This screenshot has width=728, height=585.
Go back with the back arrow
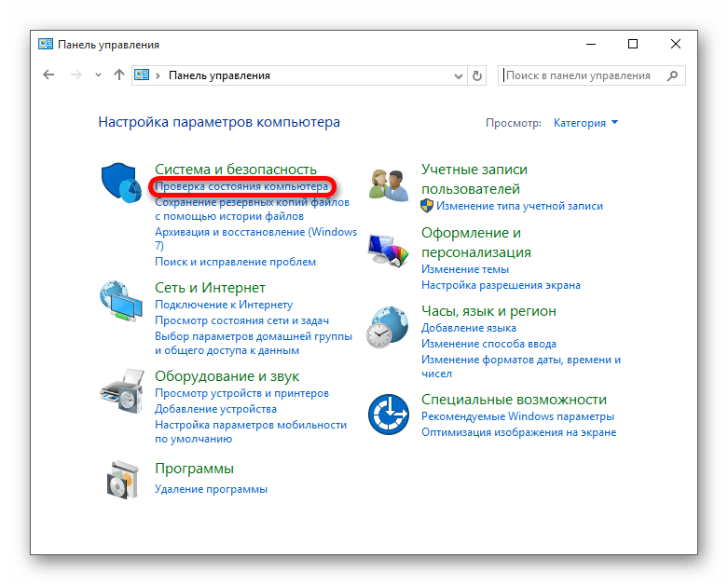coord(48,75)
